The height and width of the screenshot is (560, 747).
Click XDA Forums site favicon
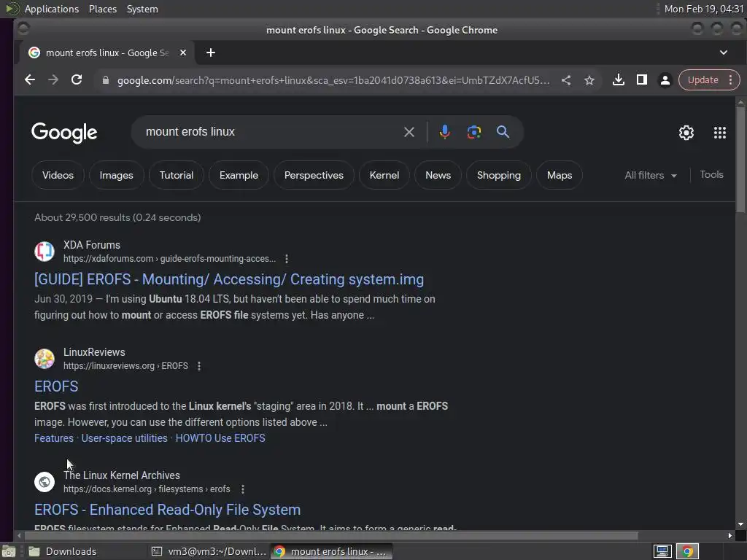click(44, 252)
